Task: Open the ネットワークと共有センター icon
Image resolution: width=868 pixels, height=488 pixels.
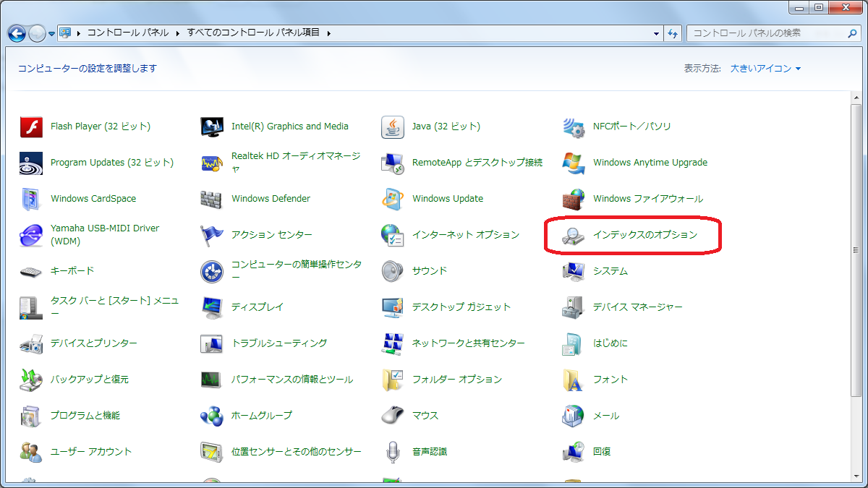Action: 393,343
